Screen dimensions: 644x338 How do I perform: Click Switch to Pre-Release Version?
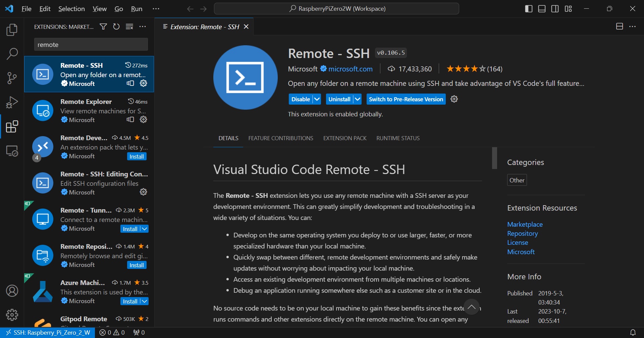[406, 99]
